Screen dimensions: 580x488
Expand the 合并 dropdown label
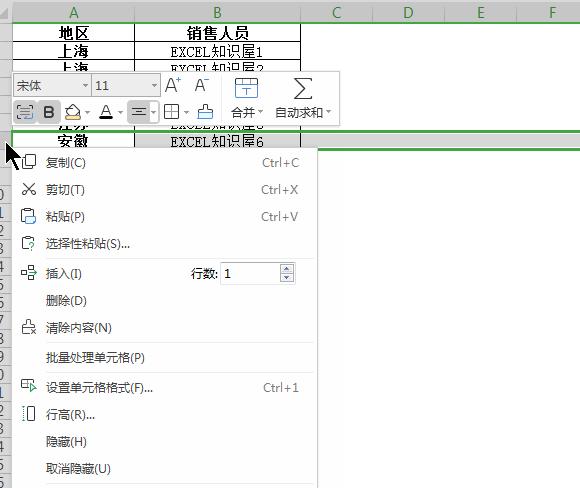point(247,112)
